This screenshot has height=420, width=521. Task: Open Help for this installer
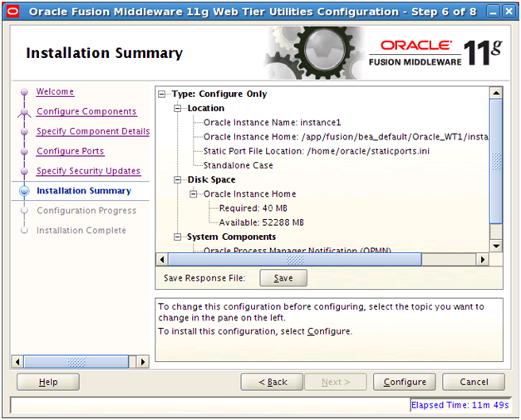pyautogui.click(x=48, y=382)
